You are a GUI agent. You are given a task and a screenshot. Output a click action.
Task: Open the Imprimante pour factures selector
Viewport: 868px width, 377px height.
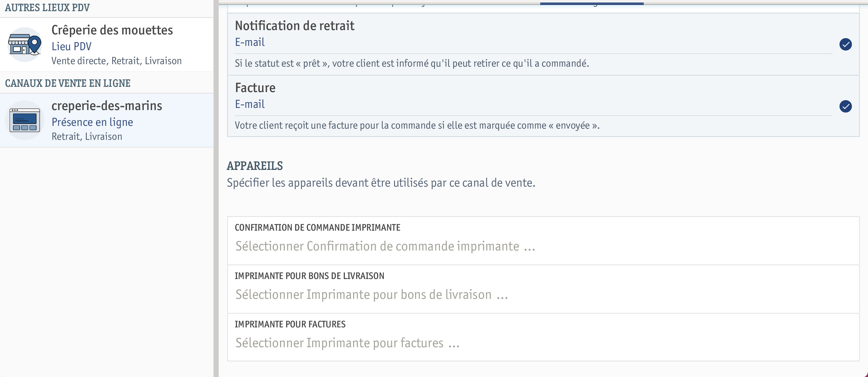pyautogui.click(x=543, y=337)
